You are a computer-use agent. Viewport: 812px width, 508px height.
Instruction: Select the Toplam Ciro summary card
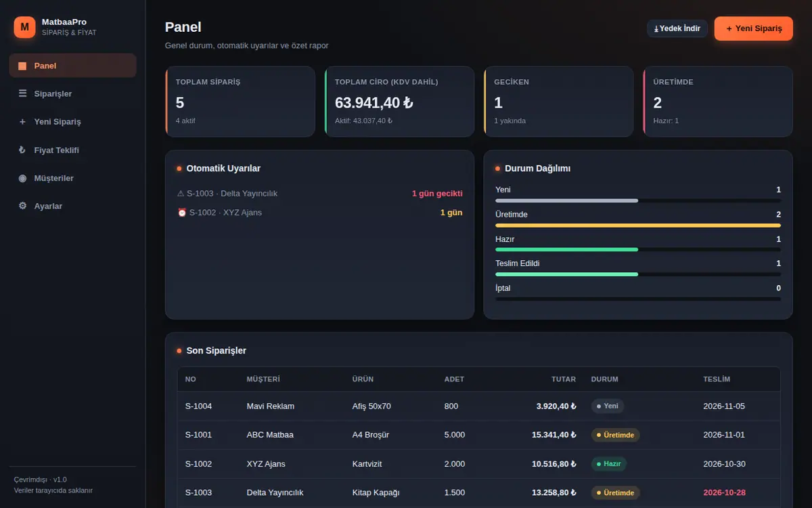click(399, 102)
